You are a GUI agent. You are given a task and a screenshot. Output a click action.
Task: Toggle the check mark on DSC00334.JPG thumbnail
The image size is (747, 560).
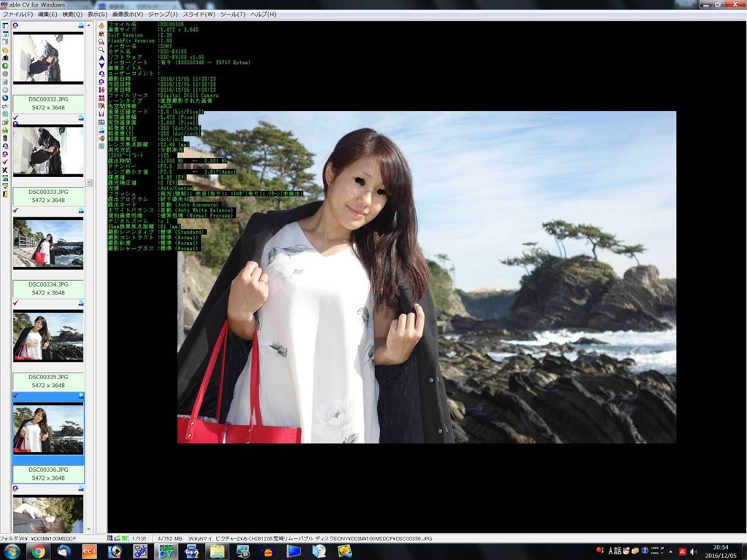pyautogui.click(x=16, y=211)
